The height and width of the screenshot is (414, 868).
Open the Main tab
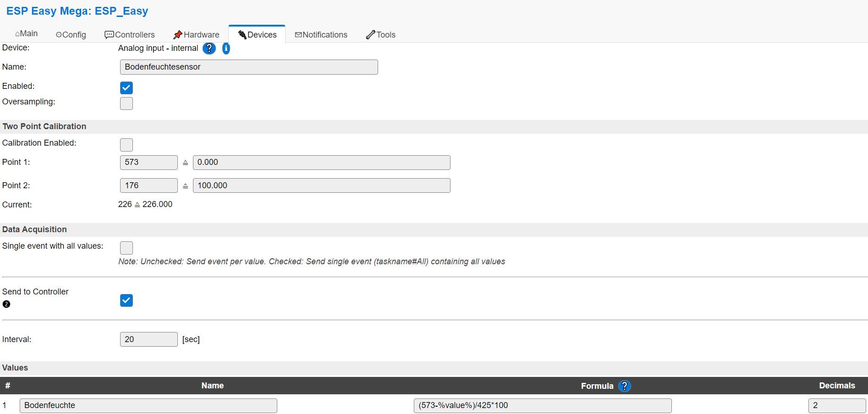(x=26, y=34)
